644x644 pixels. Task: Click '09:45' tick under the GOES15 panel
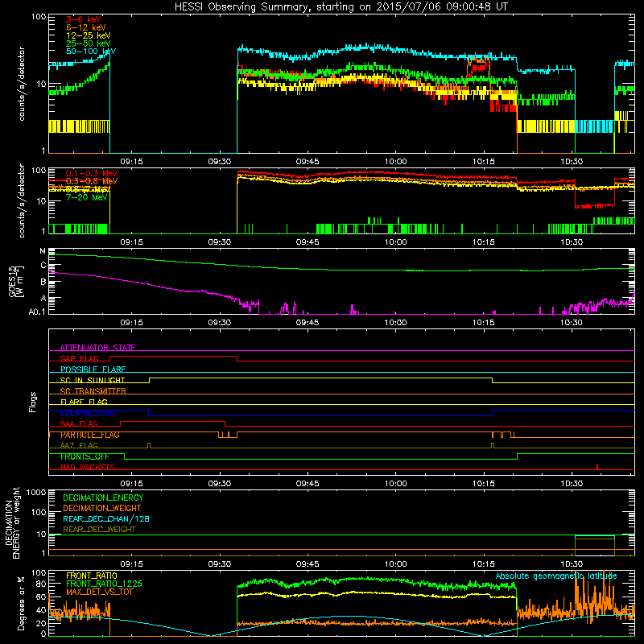tap(308, 323)
